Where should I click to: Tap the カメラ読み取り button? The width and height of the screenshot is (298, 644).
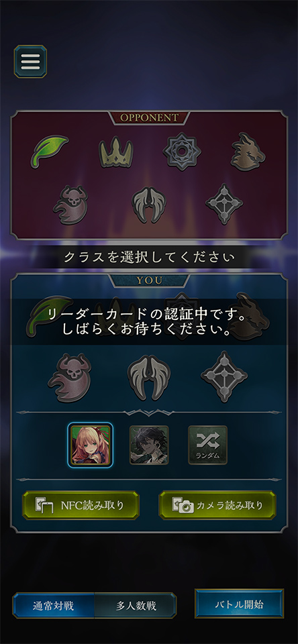pyautogui.click(x=217, y=505)
